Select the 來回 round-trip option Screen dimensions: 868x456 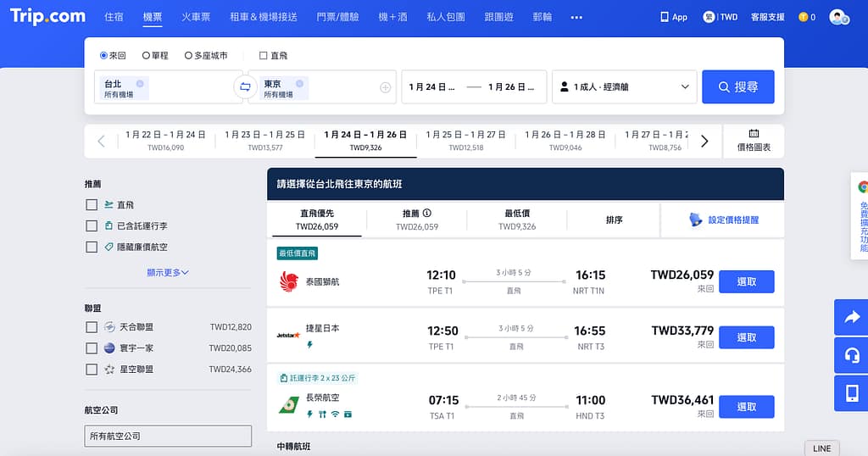(x=103, y=55)
